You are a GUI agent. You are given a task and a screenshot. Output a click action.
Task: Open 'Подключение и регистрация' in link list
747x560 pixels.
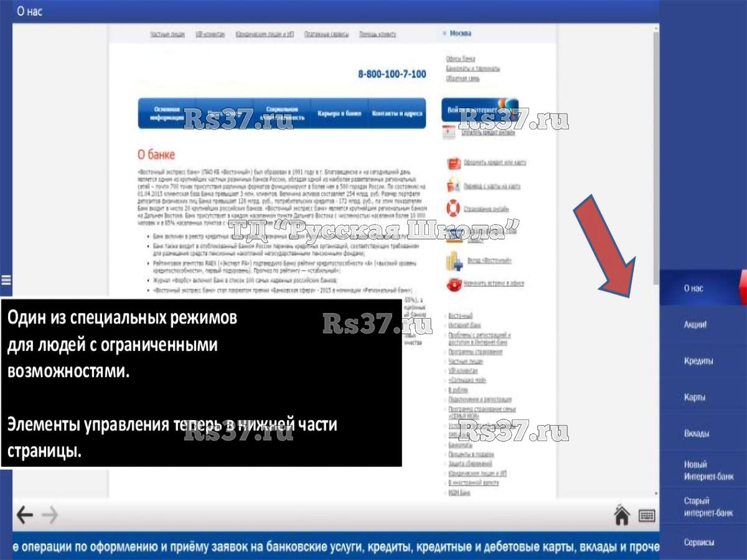tap(480, 399)
